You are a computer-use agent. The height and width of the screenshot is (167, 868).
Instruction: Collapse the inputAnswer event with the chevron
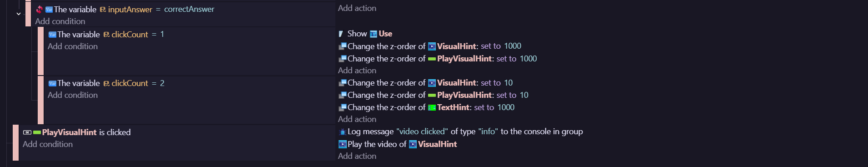[x=19, y=14]
